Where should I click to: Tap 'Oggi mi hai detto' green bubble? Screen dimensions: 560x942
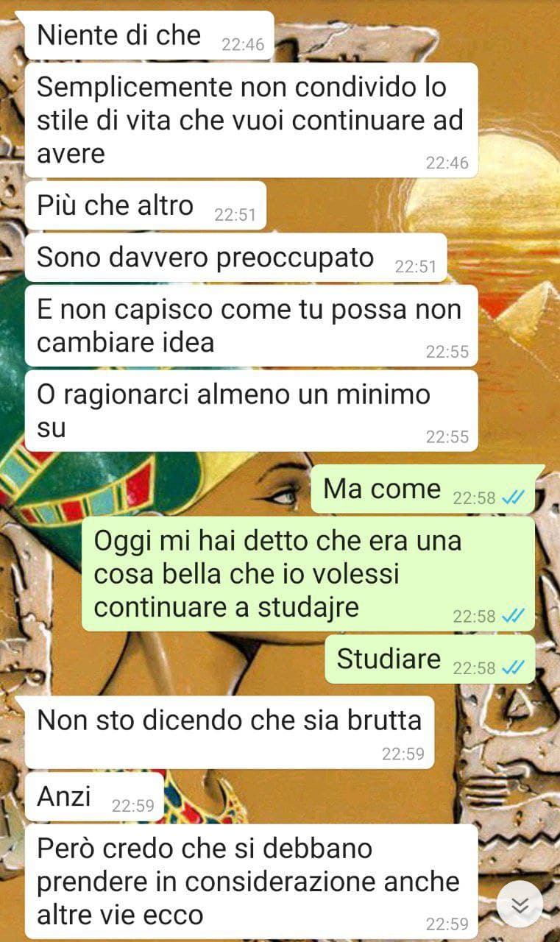(308, 574)
